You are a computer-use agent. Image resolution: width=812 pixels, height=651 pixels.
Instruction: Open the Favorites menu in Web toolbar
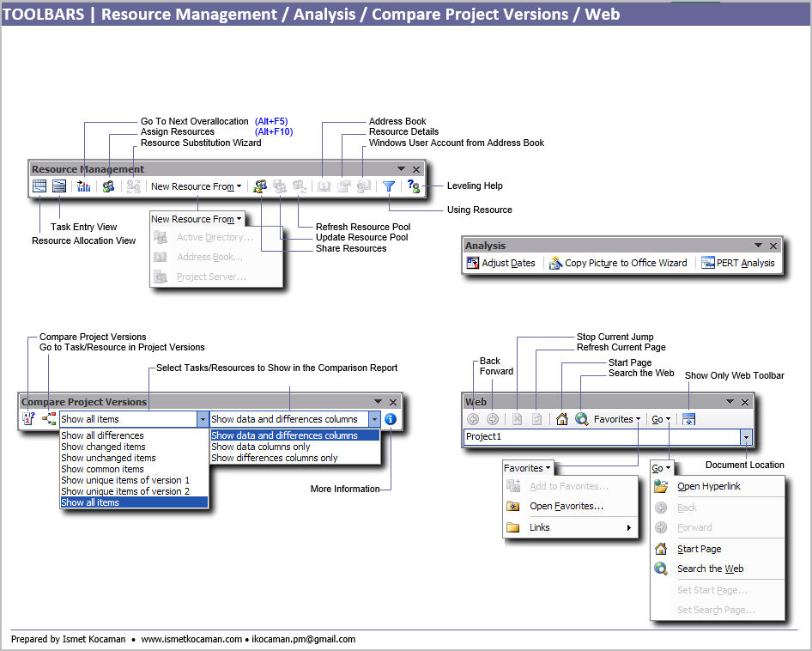pos(617,419)
